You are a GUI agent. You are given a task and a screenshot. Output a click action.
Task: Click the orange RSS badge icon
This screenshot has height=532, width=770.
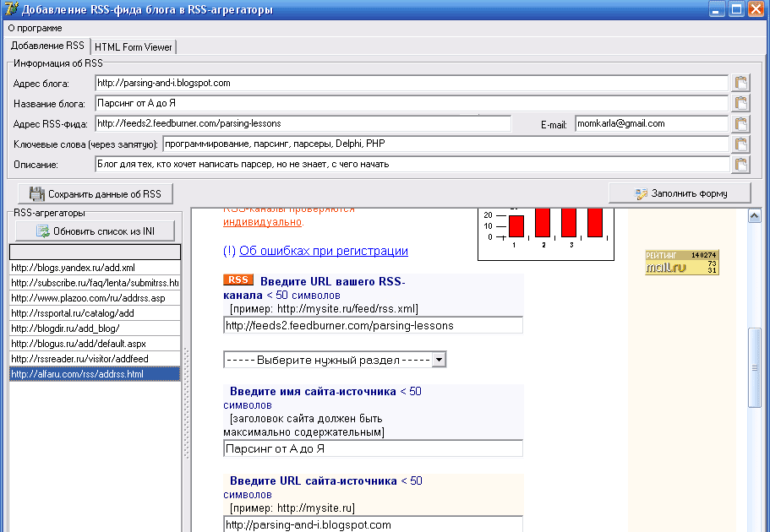pos(238,280)
